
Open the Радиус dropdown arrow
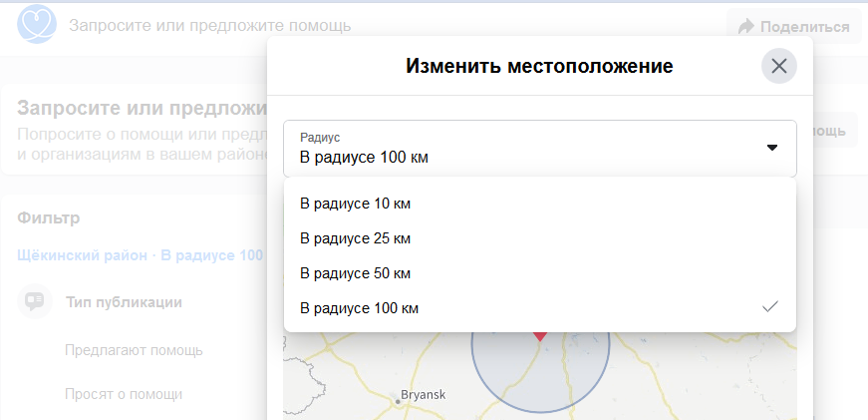click(772, 148)
